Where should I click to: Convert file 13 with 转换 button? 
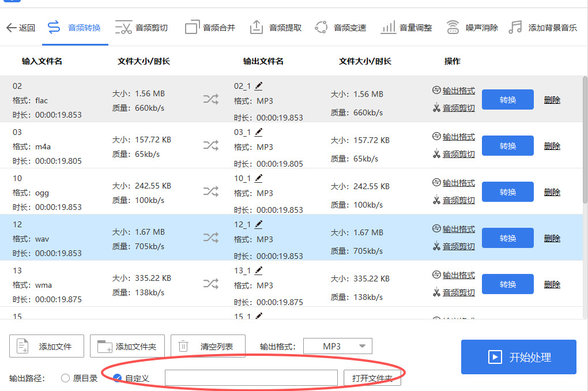508,284
